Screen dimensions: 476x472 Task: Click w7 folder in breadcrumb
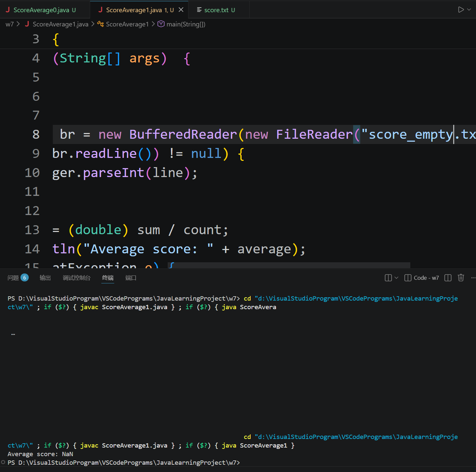(x=10, y=24)
